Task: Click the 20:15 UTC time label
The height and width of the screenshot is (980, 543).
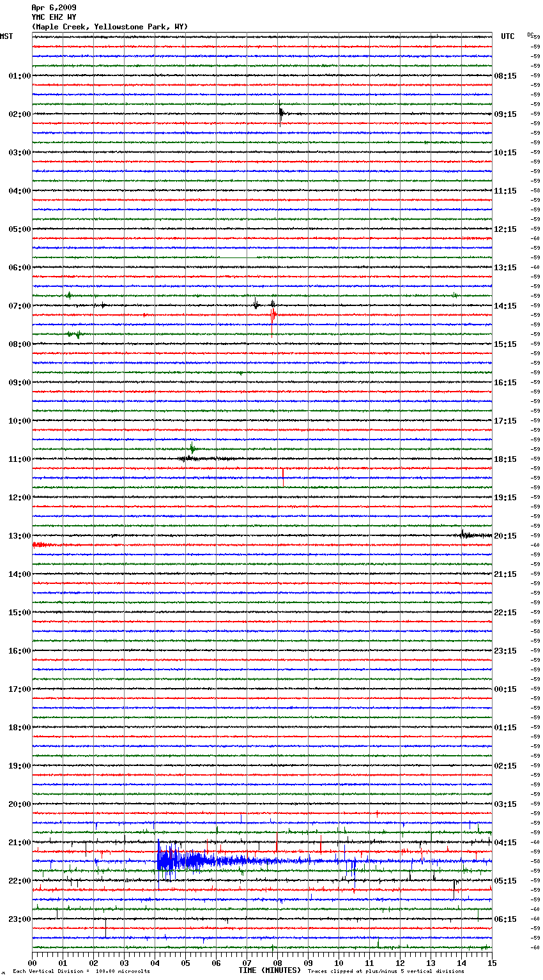Action: [505, 536]
